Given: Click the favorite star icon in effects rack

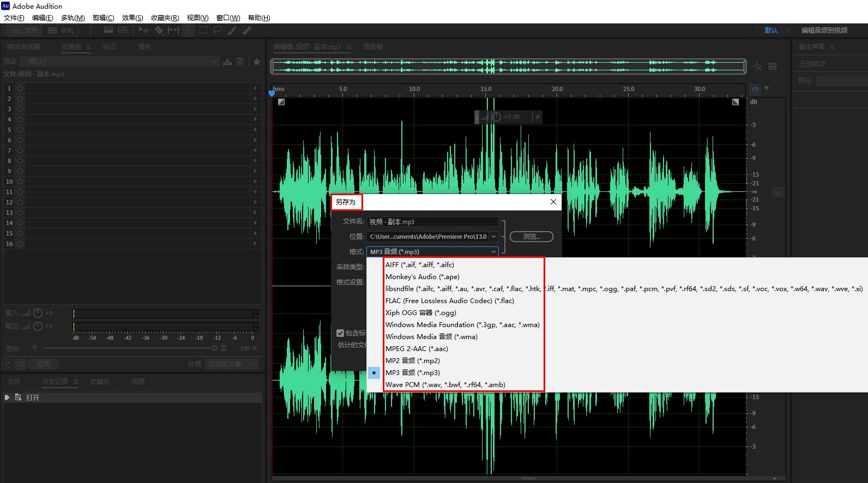Looking at the screenshot, I should point(257,62).
